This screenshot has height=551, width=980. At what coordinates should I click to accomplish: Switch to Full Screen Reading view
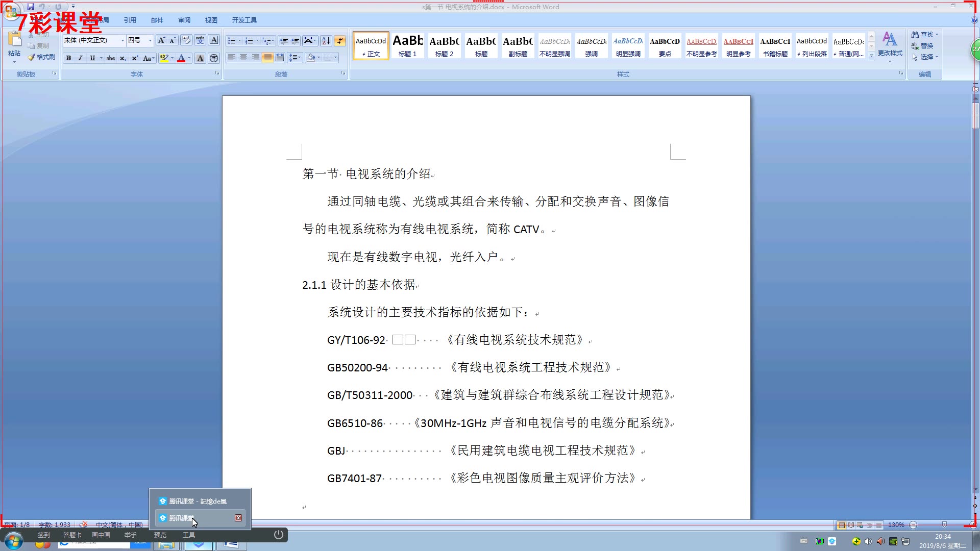[x=851, y=524]
